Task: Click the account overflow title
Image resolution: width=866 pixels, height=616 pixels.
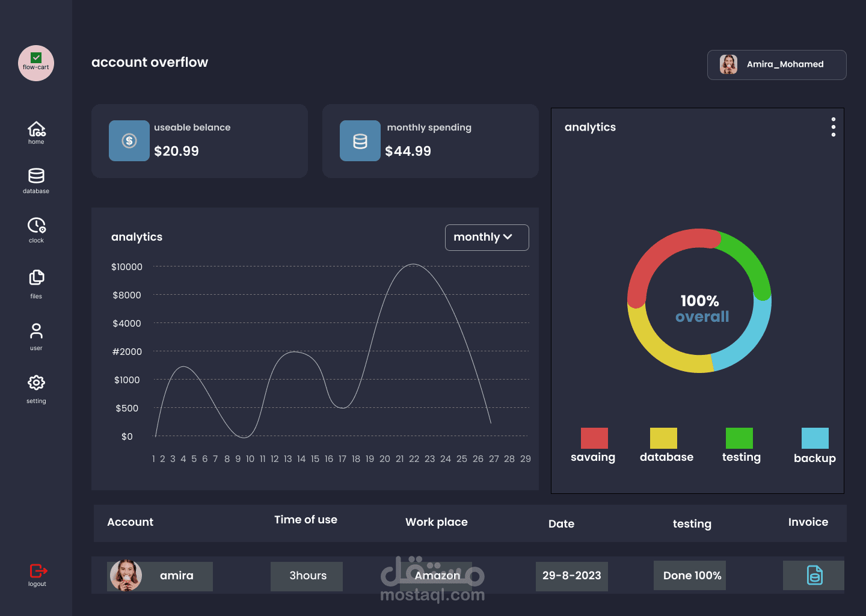Action: coord(150,63)
